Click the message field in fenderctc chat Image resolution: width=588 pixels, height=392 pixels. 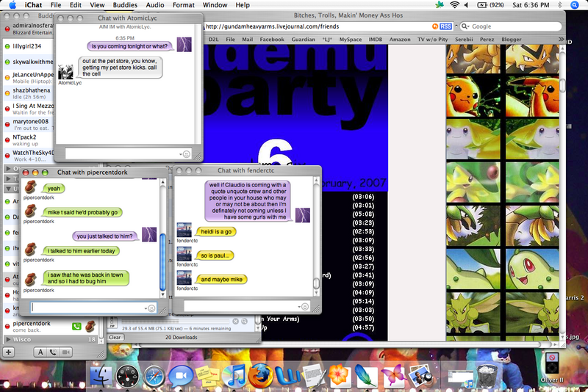coord(246,306)
